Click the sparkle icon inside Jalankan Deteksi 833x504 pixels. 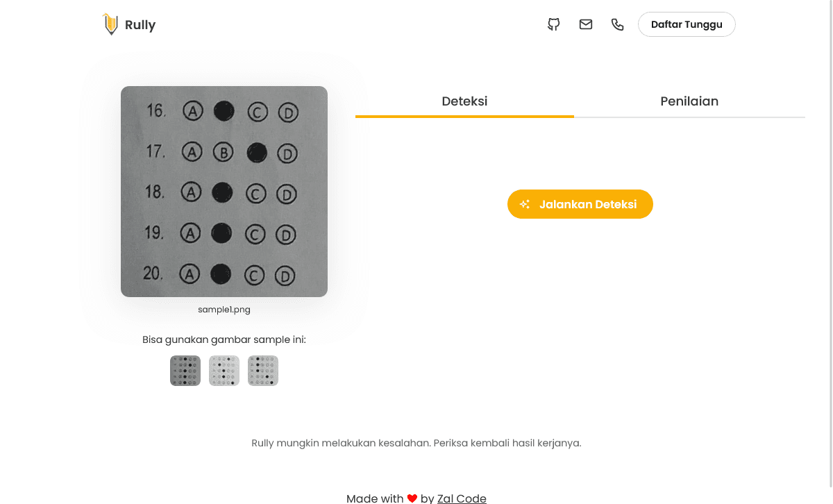(525, 204)
